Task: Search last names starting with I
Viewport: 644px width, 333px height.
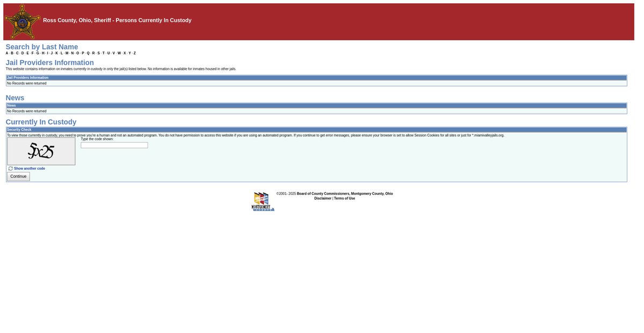Action: pos(47,53)
